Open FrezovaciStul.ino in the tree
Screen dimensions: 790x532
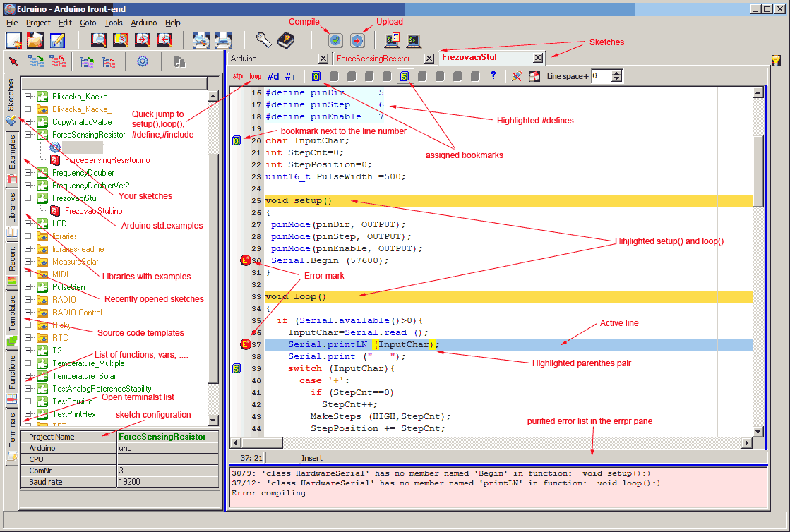pyautogui.click(x=93, y=211)
